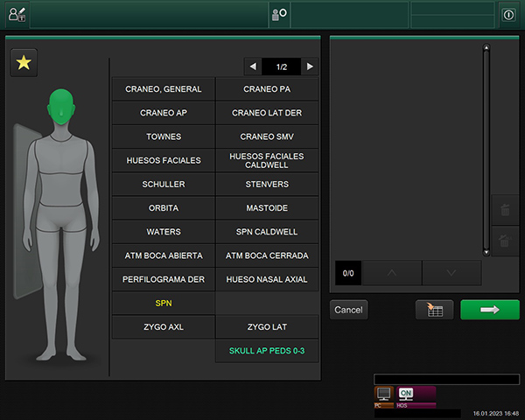Move selection down with the down chevron
The height and width of the screenshot is (420, 525).
(451, 273)
